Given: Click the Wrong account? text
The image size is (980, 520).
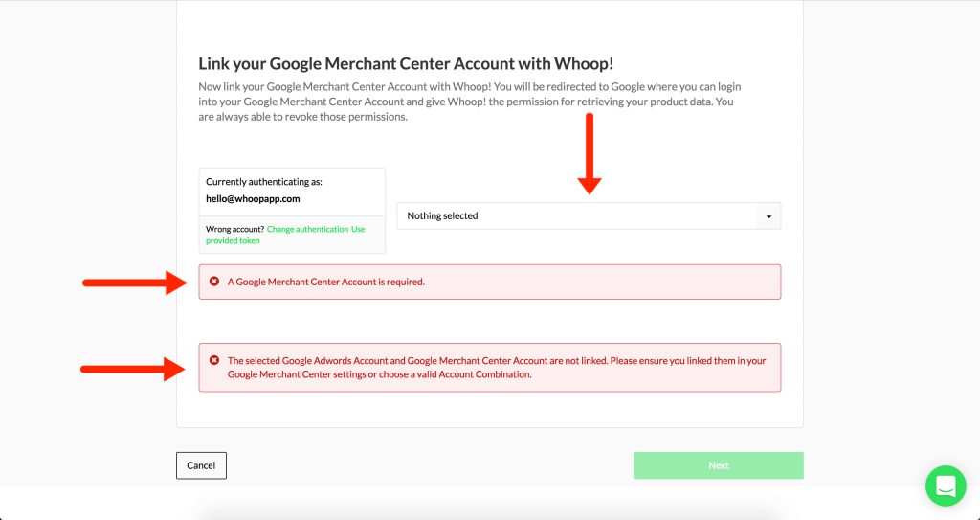Looking at the screenshot, I should click(x=235, y=229).
